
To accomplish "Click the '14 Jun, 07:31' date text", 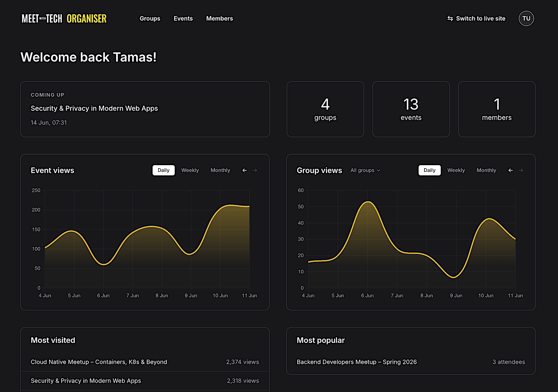I will tap(49, 123).
